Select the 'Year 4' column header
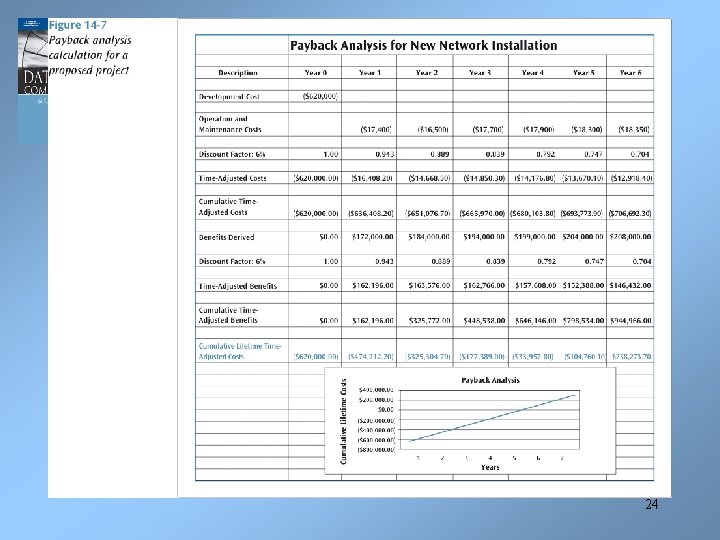Image resolution: width=720 pixels, height=540 pixels. (533, 73)
